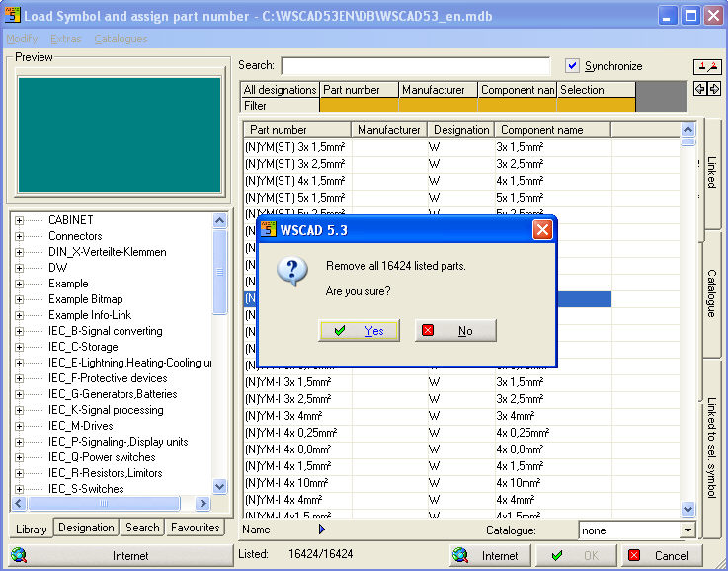The image size is (728, 571).
Task: Click the yellow Filter cell under Part number
Action: click(x=359, y=106)
